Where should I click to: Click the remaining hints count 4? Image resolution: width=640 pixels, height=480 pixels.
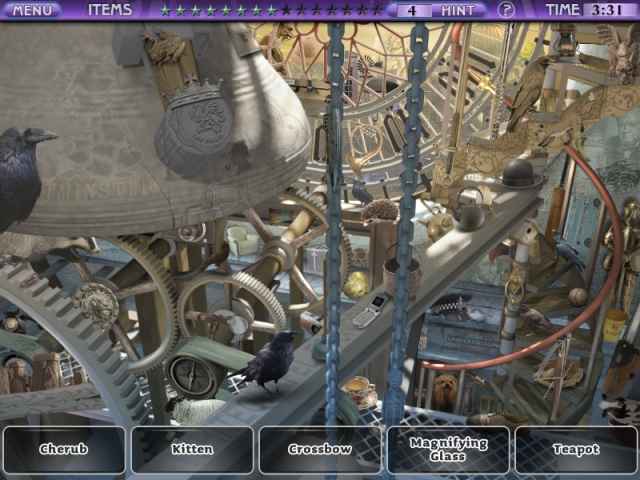411,11
